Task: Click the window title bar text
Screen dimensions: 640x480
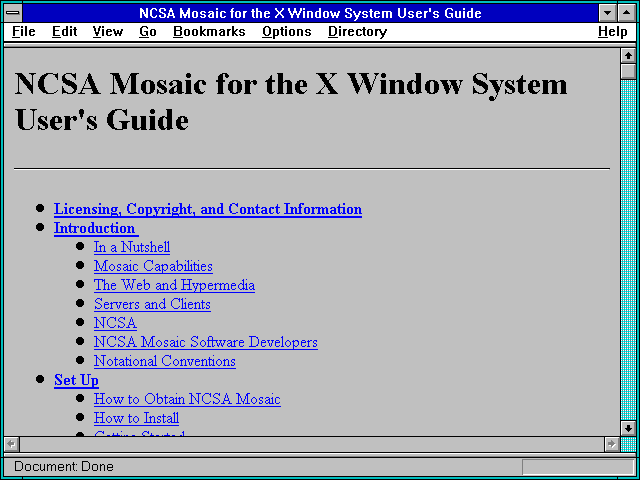Action: pos(310,13)
